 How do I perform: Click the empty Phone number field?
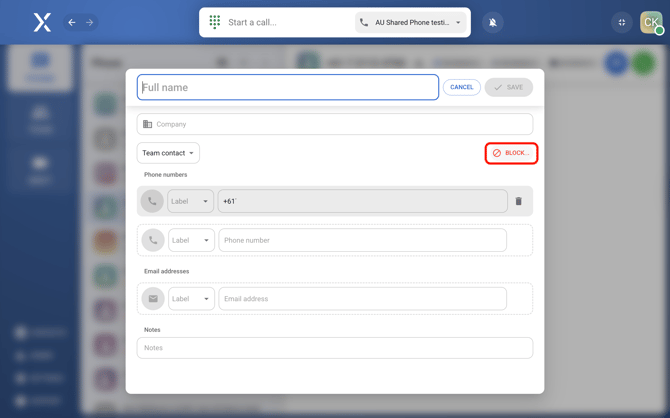[362, 240]
